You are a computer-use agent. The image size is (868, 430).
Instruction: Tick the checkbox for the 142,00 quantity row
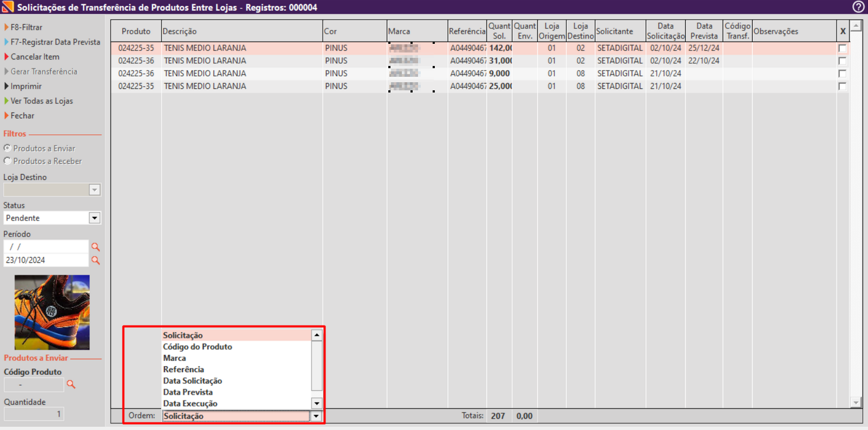coord(842,48)
